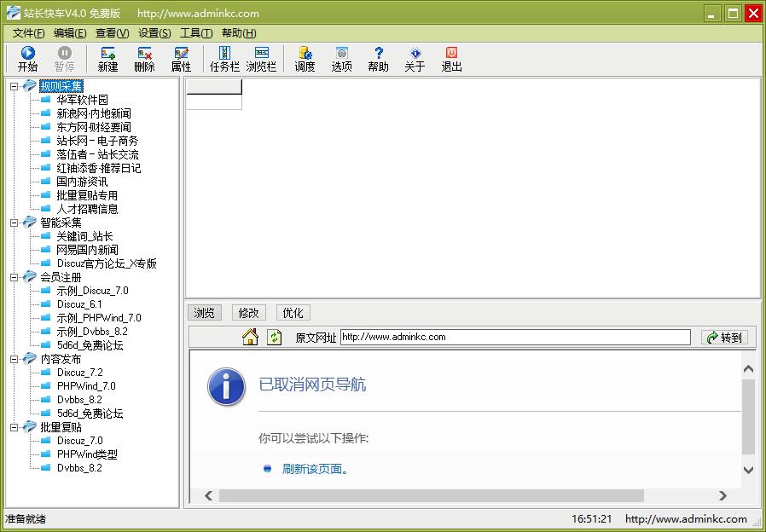766x532 pixels.
Task: Click the home icon in browser bar
Action: click(x=250, y=338)
